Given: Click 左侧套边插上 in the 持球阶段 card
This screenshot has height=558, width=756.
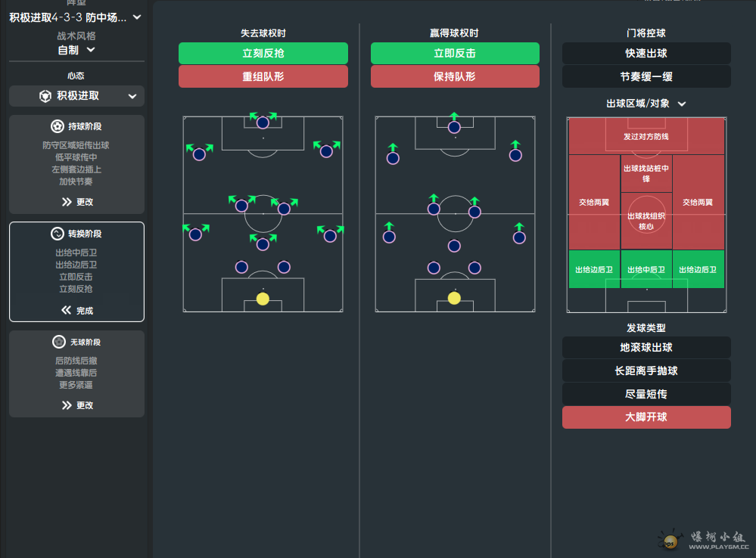Looking at the screenshot, I should click(x=76, y=169).
